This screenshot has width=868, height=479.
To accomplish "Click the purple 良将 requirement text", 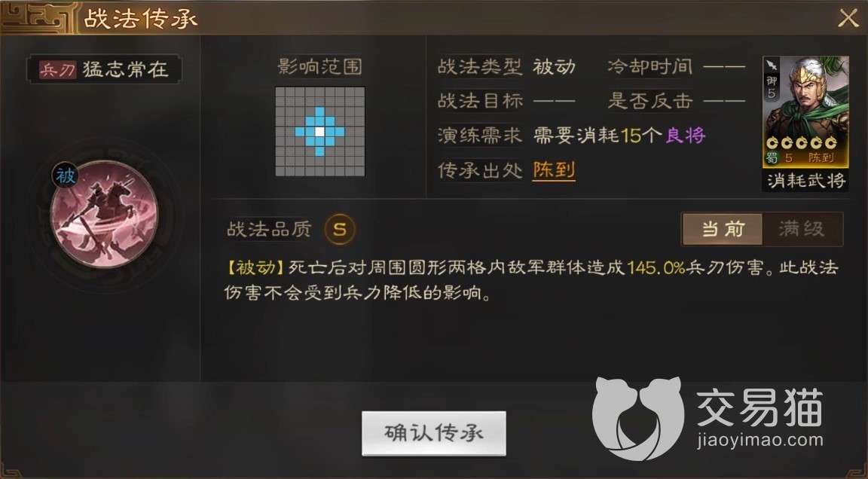I will [686, 135].
